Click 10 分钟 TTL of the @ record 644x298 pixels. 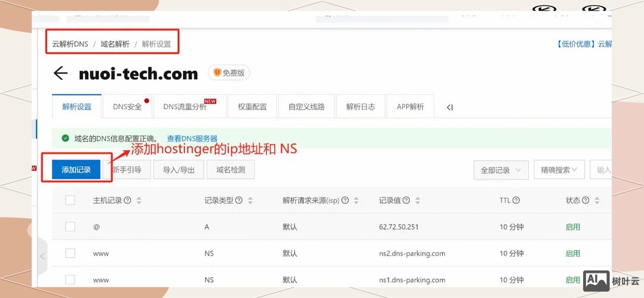512,226
